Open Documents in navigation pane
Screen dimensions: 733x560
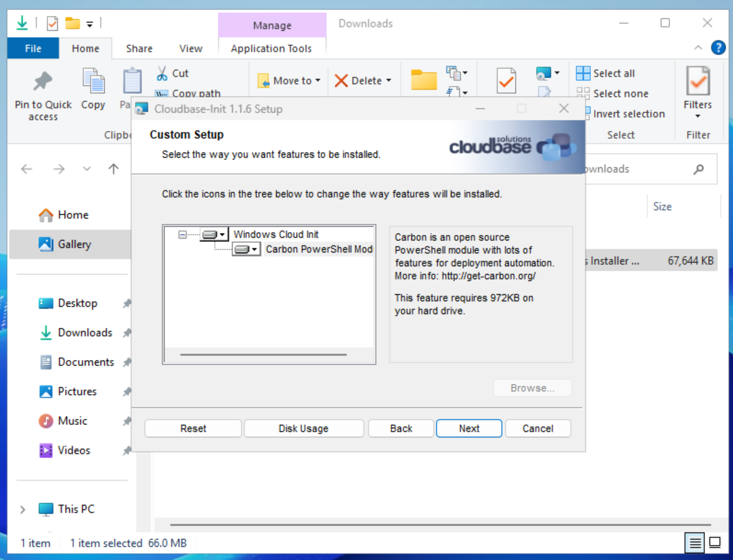point(77,362)
